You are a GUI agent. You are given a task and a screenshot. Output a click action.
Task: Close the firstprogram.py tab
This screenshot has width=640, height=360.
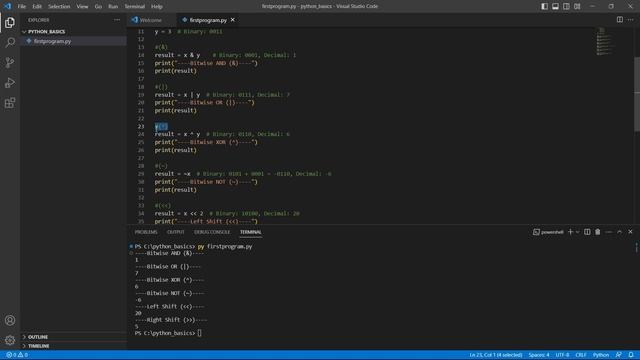pos(233,20)
